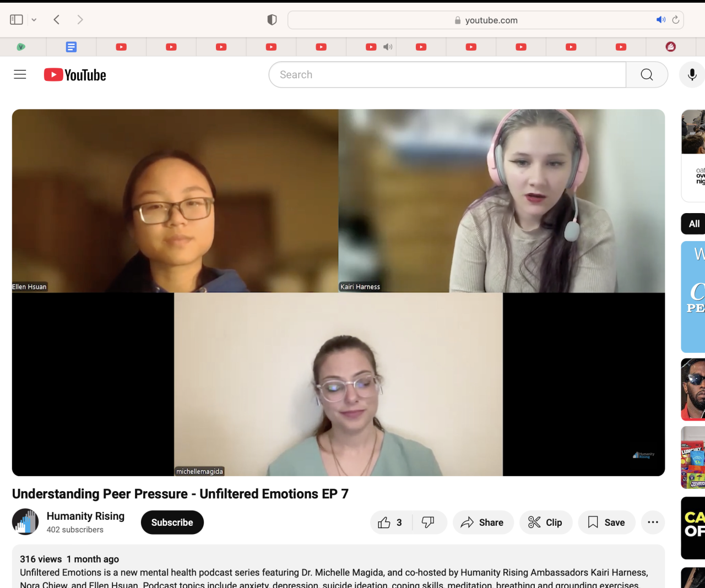Click the magnifying glass search button
Screen dimensions: 705x588
point(647,75)
